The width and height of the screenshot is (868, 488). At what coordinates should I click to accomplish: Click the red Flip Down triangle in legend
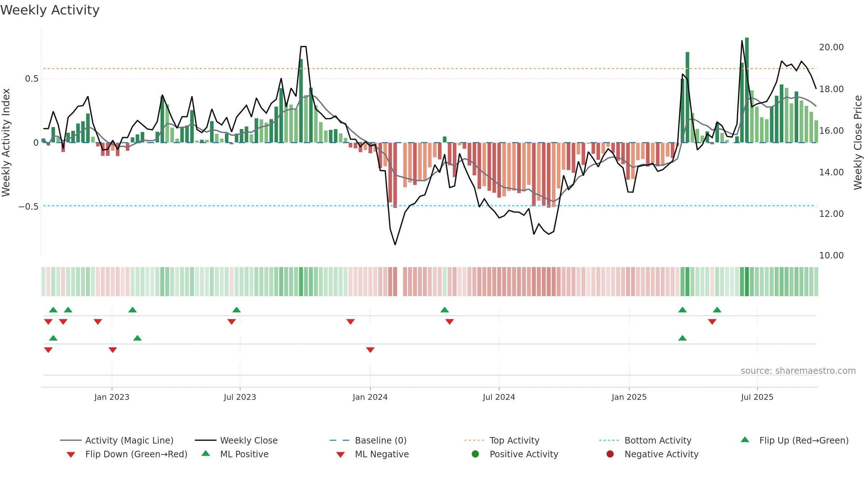coord(71,455)
